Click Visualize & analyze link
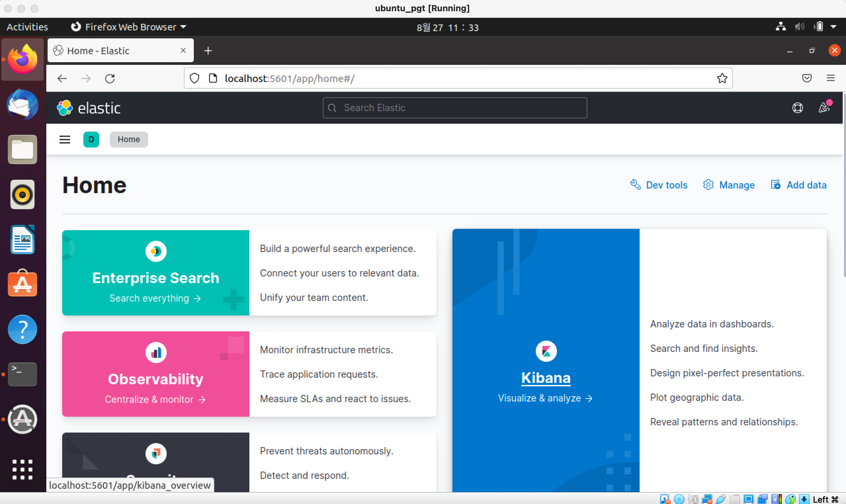This screenshot has width=846, height=504. coord(545,398)
